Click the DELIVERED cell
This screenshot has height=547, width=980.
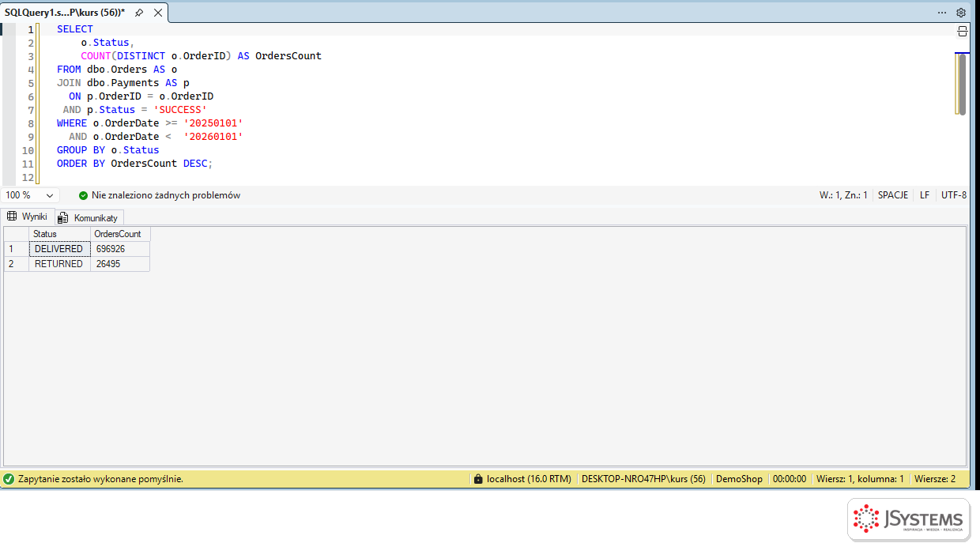click(x=59, y=249)
